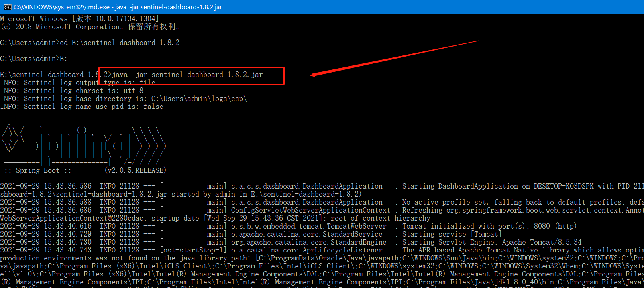The width and height of the screenshot is (644, 288).
Task: Click the window title 'cmd.exe - java -jar sentinel-dashboard-1.8.2.jar'
Action: coord(118,7)
